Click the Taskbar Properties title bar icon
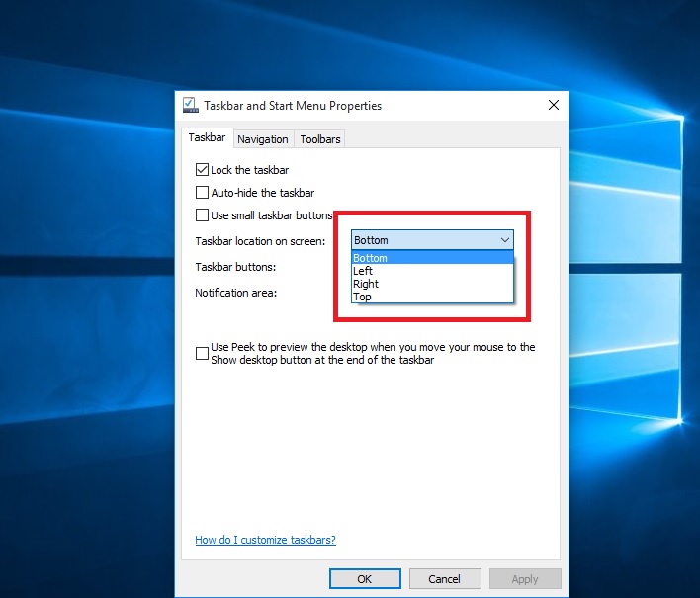Image resolution: width=700 pixels, height=598 pixels. pos(190,106)
